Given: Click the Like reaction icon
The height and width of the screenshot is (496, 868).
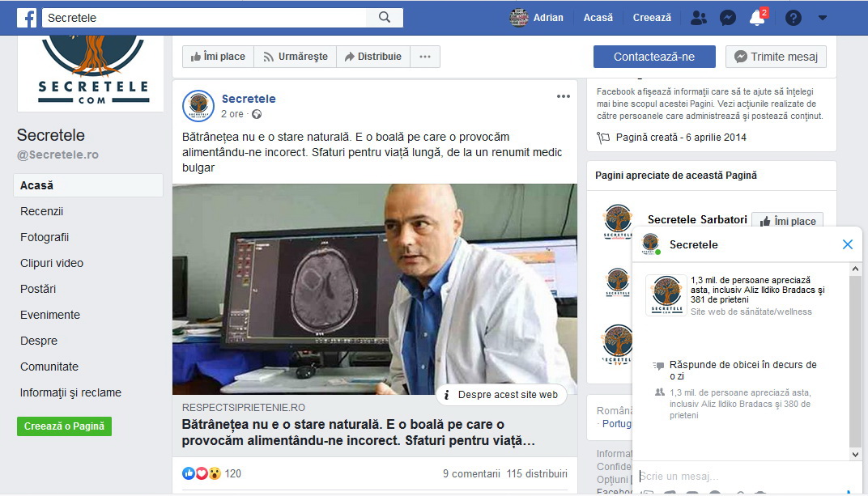Looking at the screenshot, I should (x=188, y=473).
